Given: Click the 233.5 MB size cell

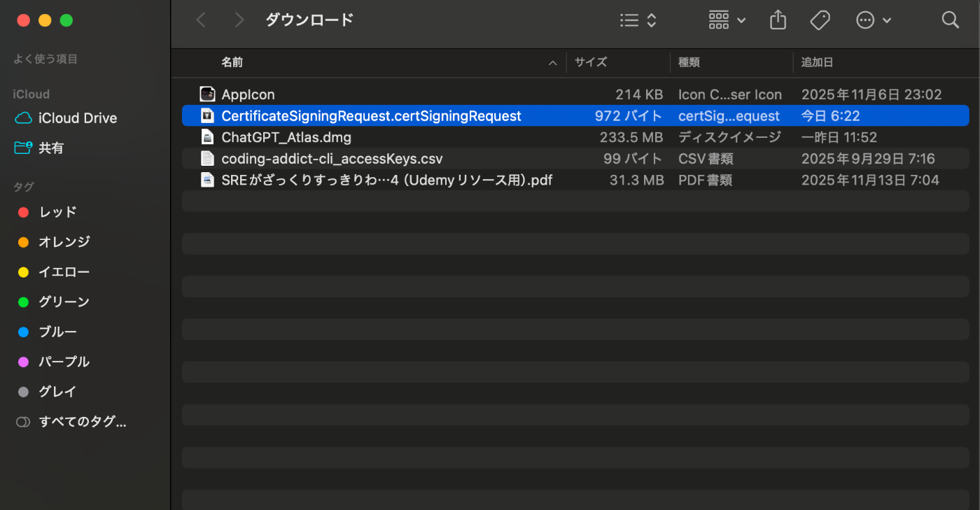Looking at the screenshot, I should [631, 137].
